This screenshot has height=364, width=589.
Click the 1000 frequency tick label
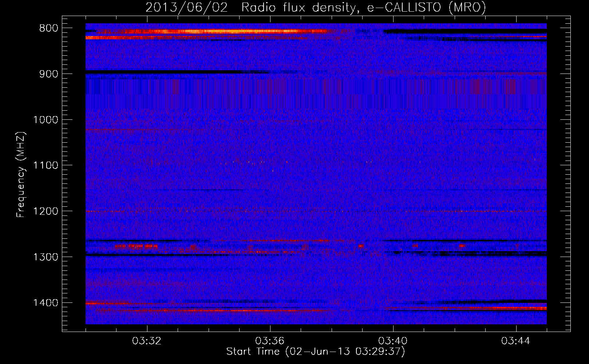46,120
